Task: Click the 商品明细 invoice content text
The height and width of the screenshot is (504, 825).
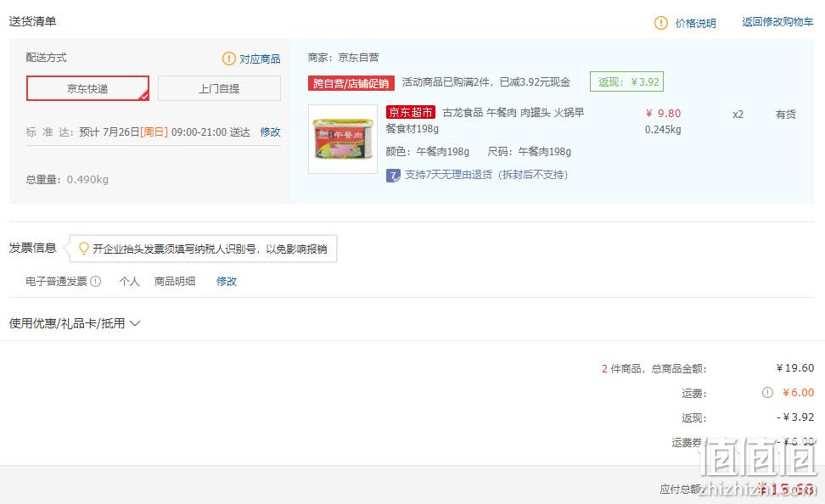Action: coord(175,282)
